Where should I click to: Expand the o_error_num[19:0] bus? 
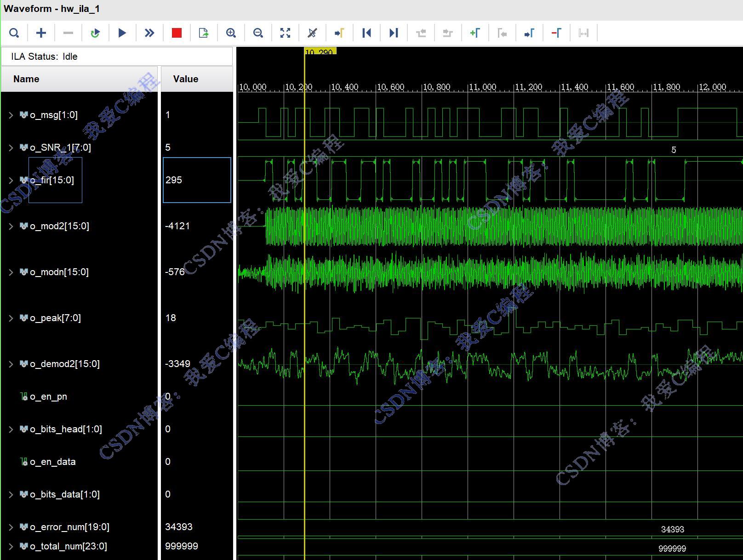pos(11,527)
